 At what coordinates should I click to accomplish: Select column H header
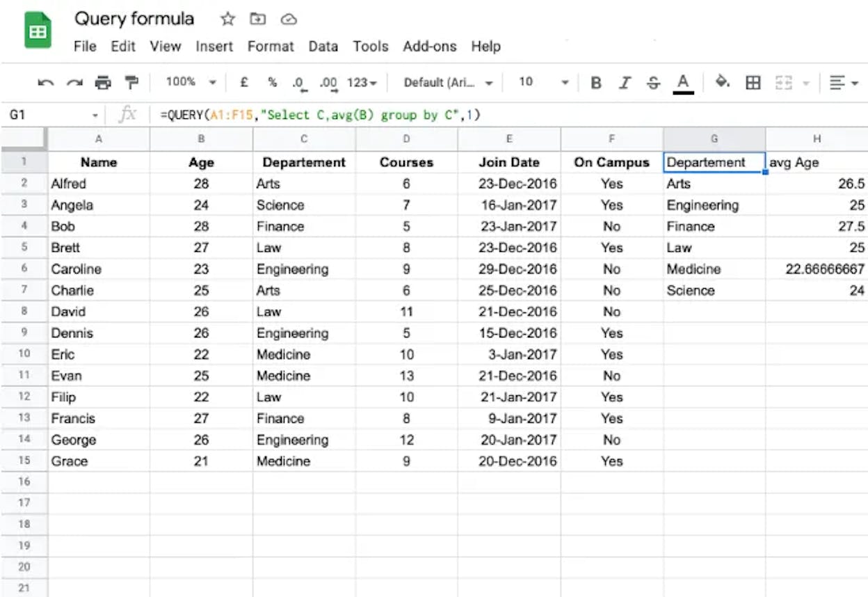pos(817,139)
